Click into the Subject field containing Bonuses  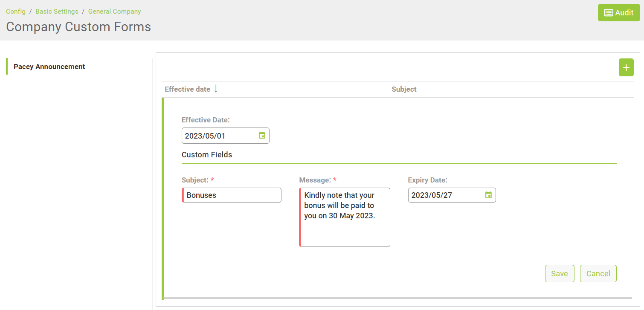232,195
